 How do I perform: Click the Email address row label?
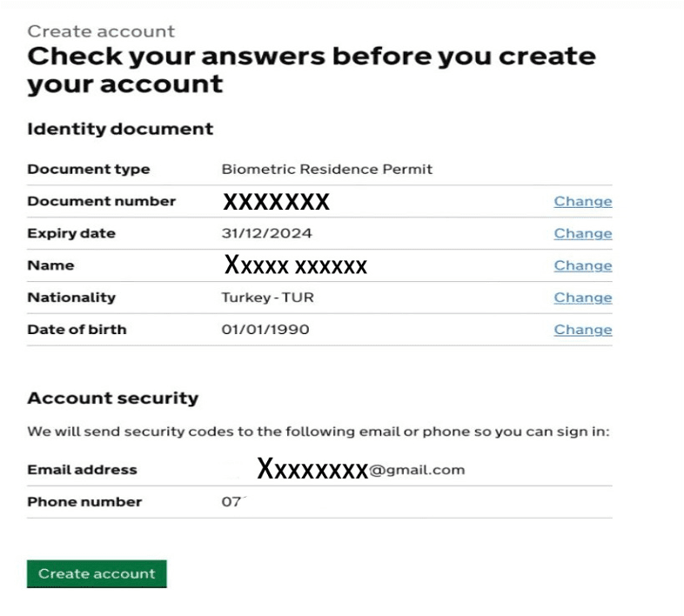(x=82, y=470)
